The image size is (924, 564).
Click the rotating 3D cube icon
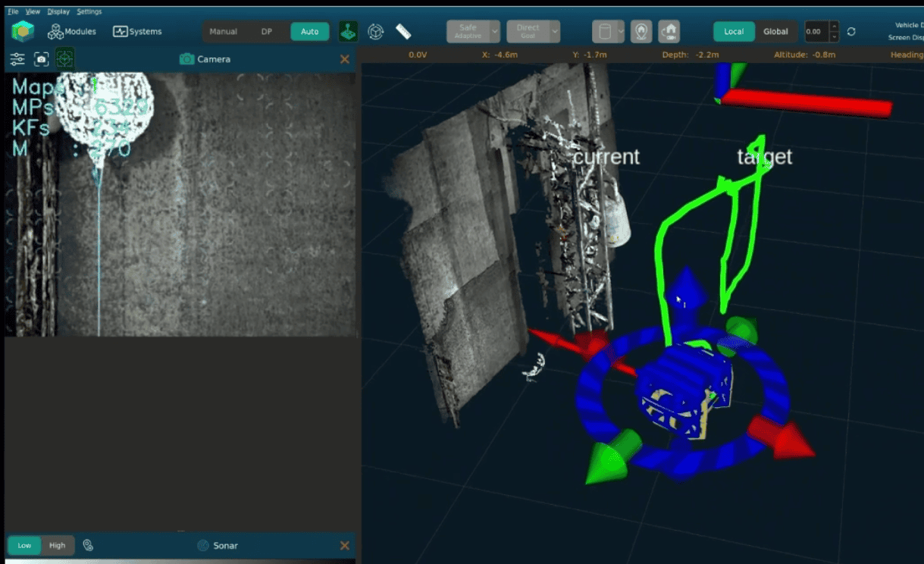pos(375,32)
